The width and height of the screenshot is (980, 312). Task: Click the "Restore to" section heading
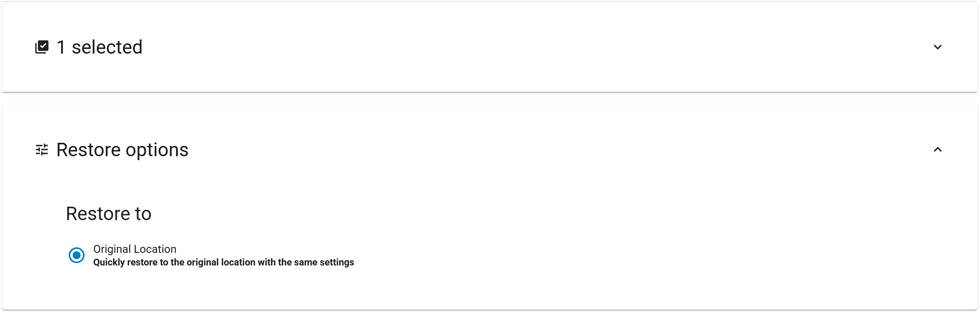click(109, 214)
